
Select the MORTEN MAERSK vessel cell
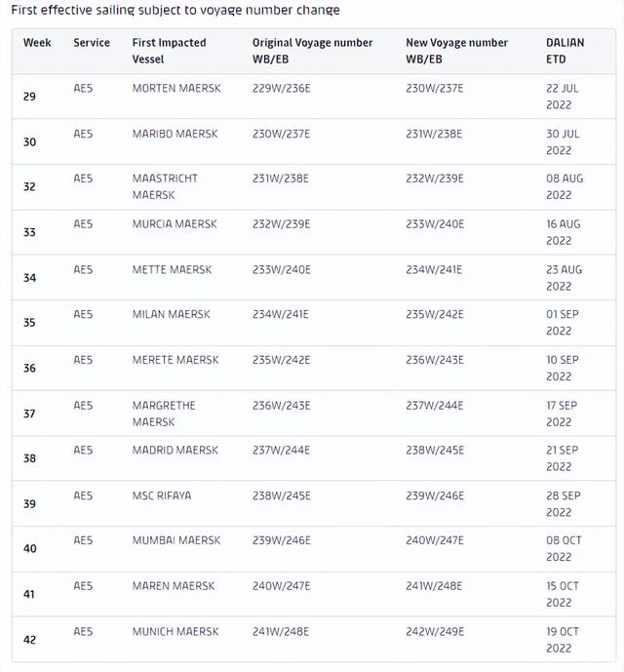tap(176, 89)
